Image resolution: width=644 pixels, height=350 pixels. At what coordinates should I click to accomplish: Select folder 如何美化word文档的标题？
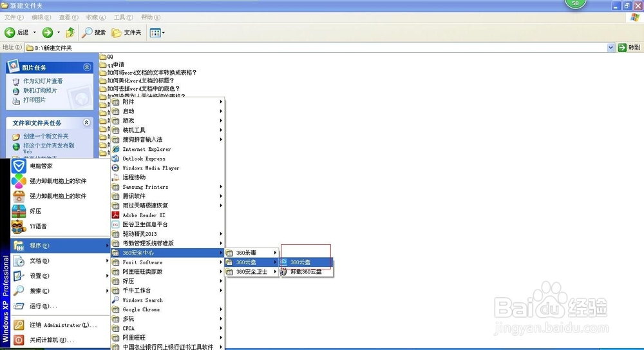(137, 81)
